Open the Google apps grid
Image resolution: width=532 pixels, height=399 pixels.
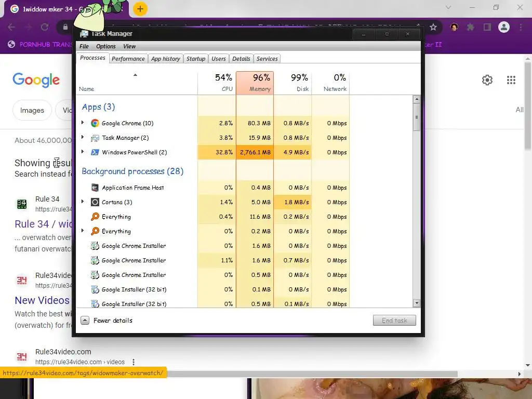[511, 80]
